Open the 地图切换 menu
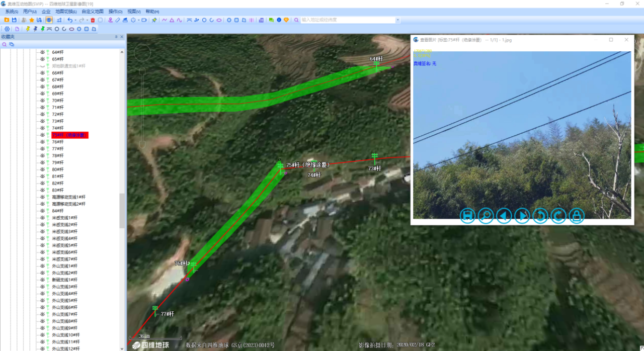This screenshot has width=644, height=351. click(65, 11)
